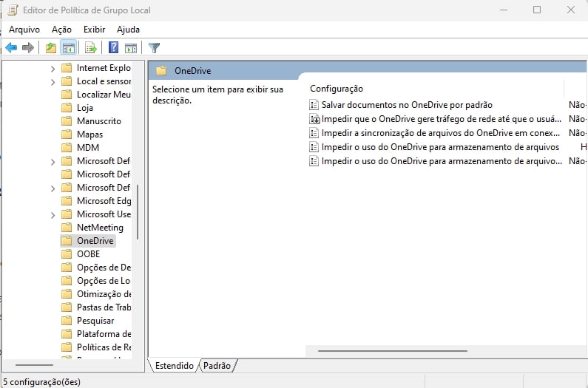Select the Localizar Meu tree item
588x388 pixels.
click(x=104, y=95)
